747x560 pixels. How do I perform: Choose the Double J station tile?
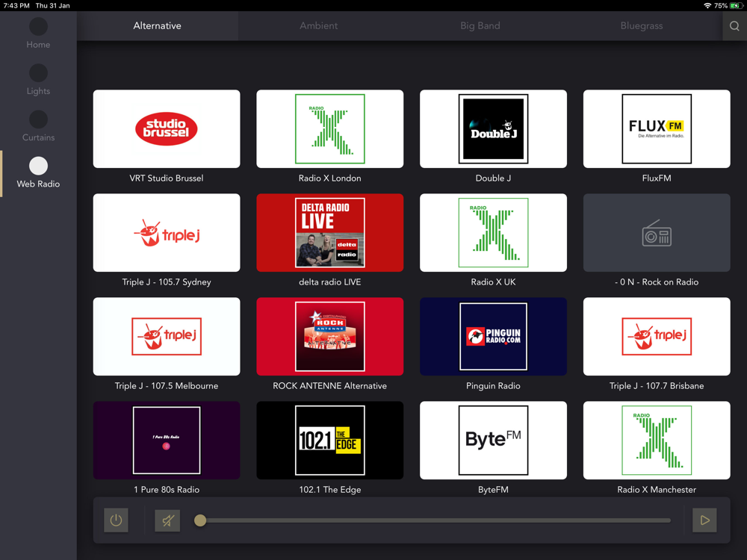pyautogui.click(x=494, y=128)
